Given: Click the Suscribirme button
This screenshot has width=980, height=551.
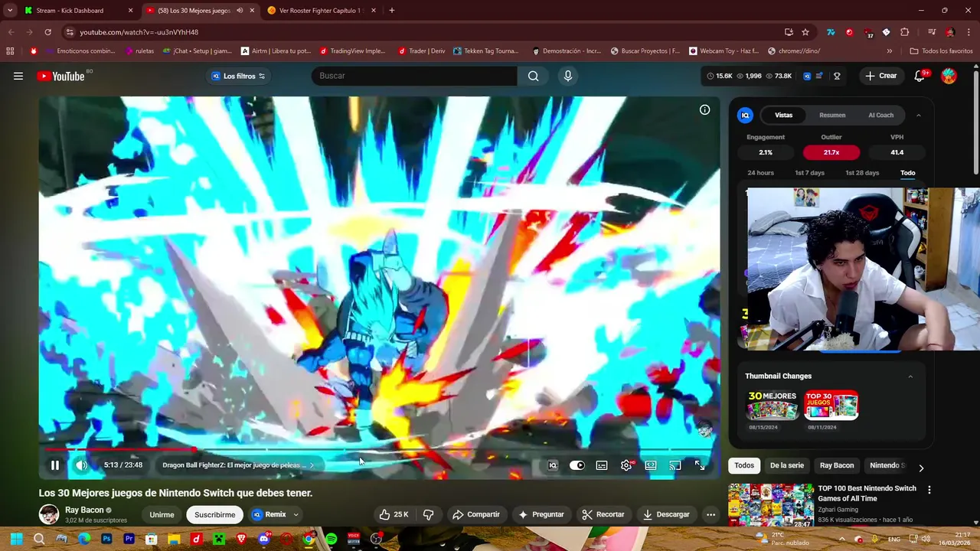Looking at the screenshot, I should 214,514.
